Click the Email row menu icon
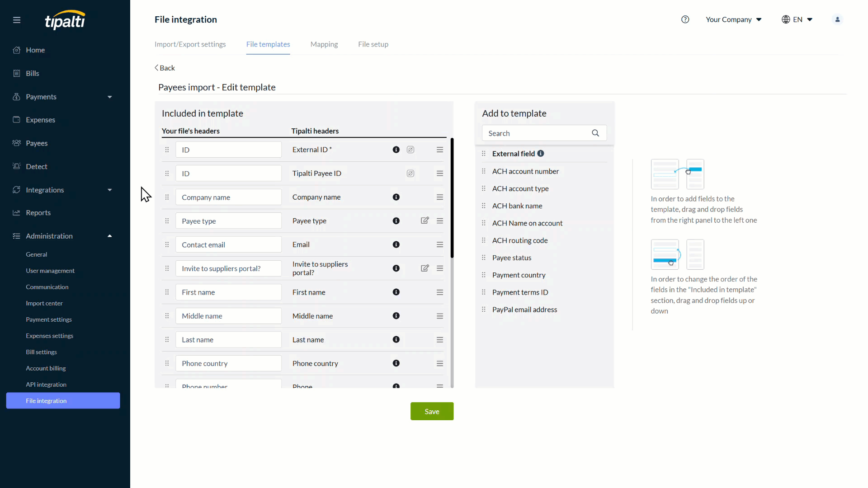This screenshot has width=868, height=488. [440, 244]
